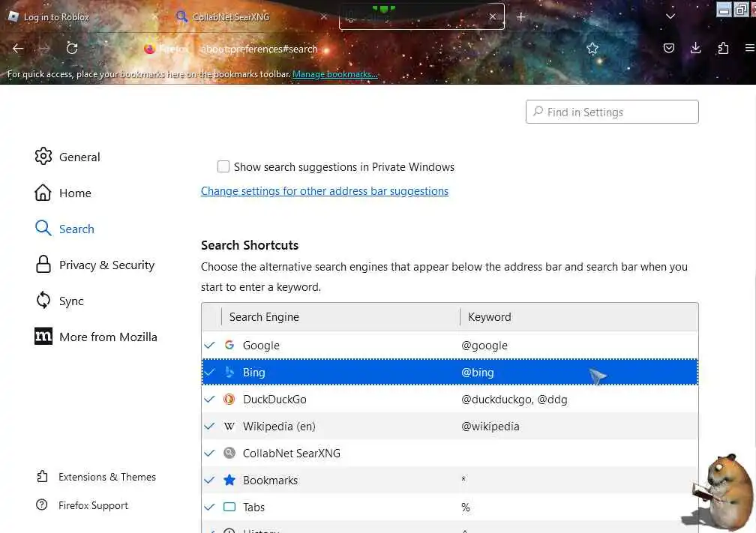Open the Extensions toolbar button
The width and height of the screenshot is (756, 533).
pos(723,48)
